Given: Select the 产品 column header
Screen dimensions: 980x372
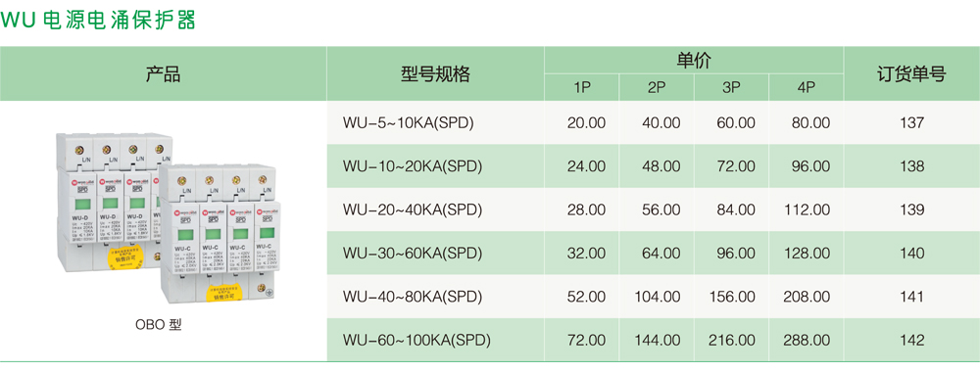Looking at the screenshot, I should pos(163,74).
